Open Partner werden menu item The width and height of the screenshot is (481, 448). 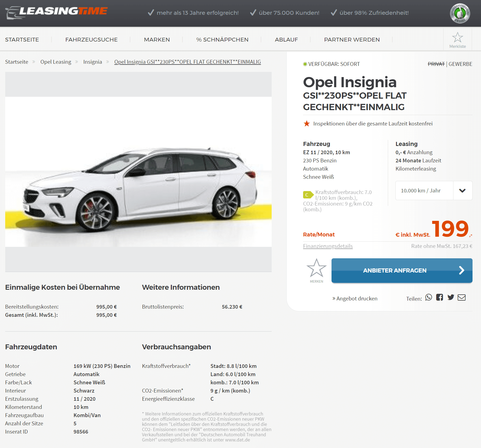point(352,40)
